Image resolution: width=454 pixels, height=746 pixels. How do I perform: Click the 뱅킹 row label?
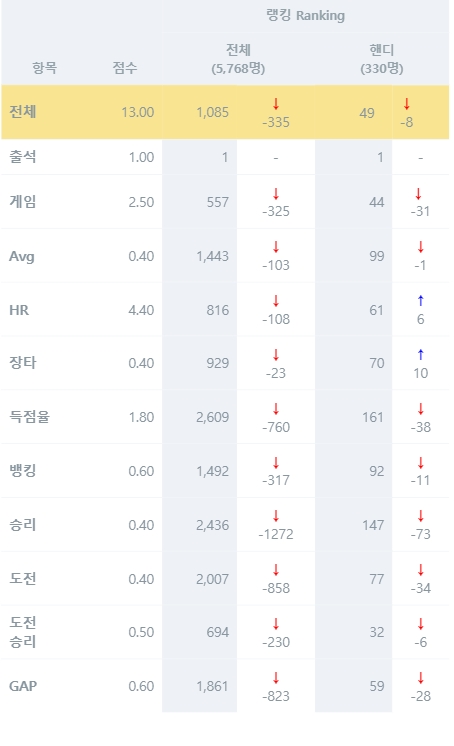(x=22, y=471)
